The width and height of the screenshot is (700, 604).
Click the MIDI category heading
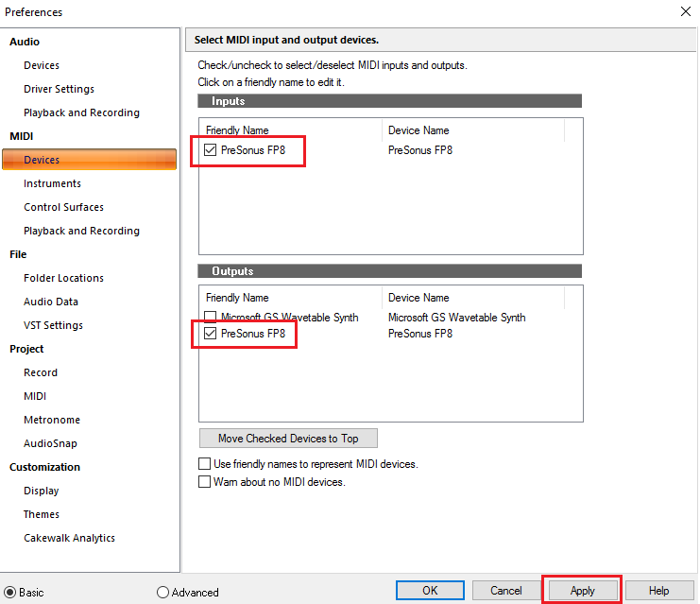(x=22, y=136)
